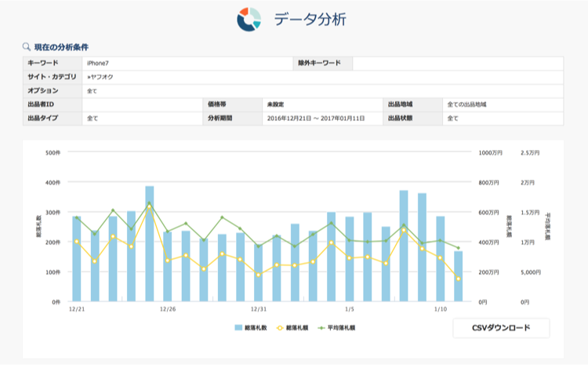Download data with CSVダウンロード button
The height and width of the screenshot is (365, 588).
(x=501, y=327)
